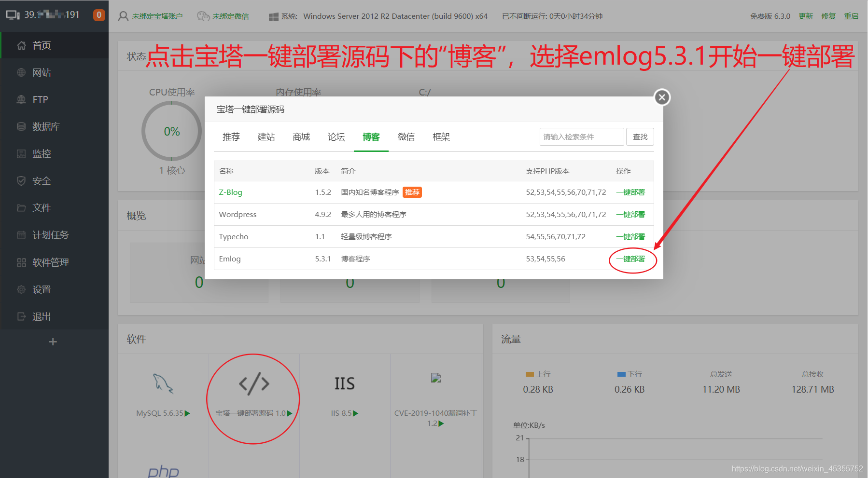Focus the 请输入检索条件 search field
This screenshot has height=478, width=868.
click(x=582, y=137)
